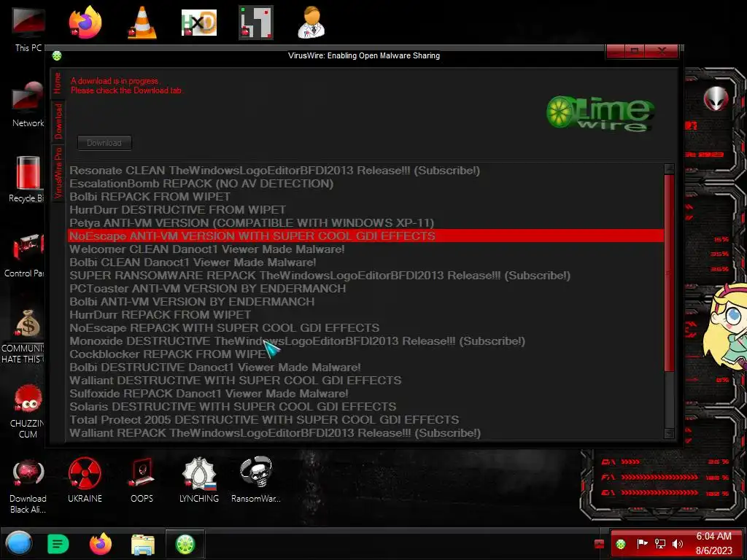Screen dimensions: 747x560
Task: Select NoEscape REPACK WITH SUPER COOL GDI
Action: click(366, 328)
